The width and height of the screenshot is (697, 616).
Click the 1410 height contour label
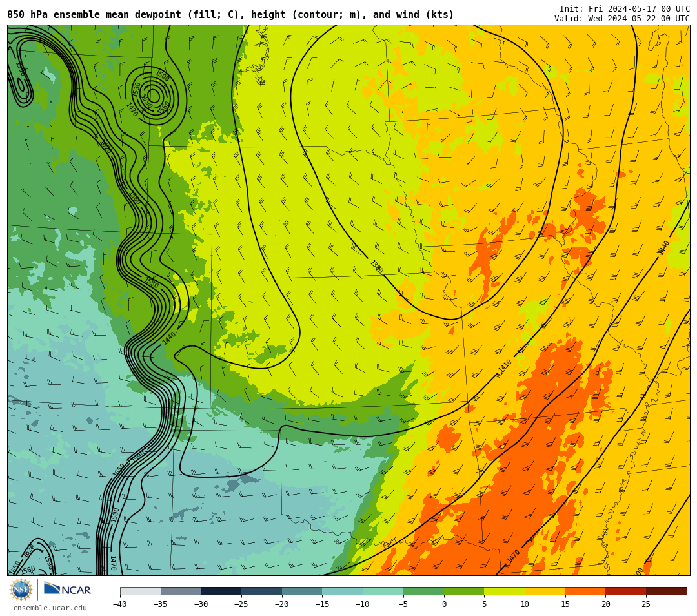(505, 365)
